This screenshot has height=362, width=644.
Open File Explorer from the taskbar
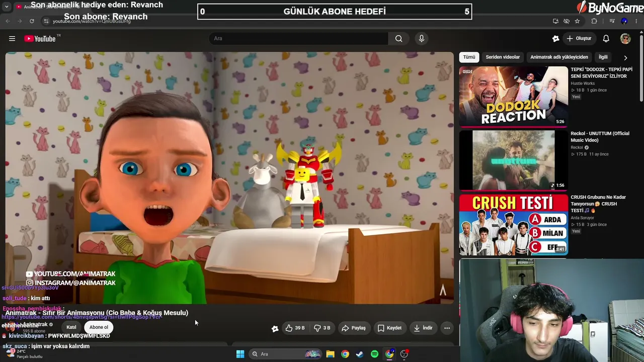330,354
